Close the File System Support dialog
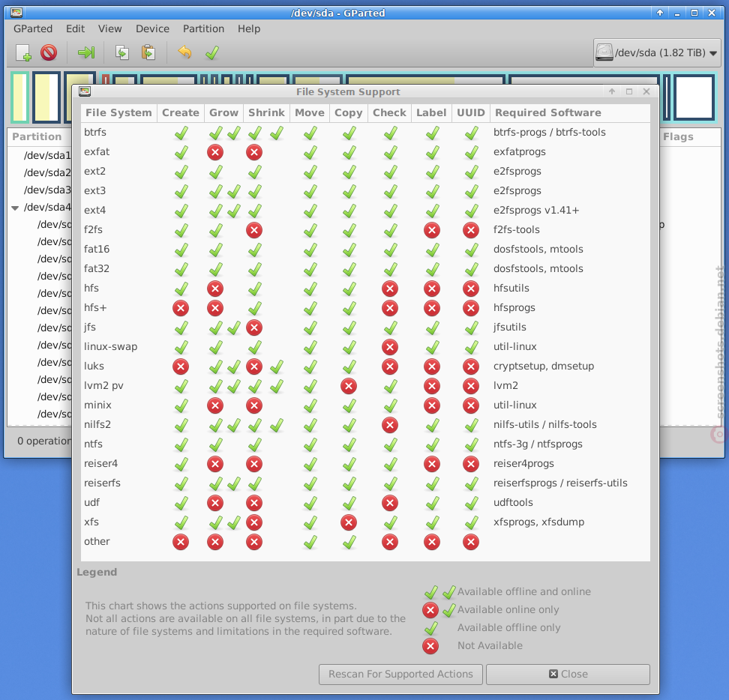This screenshot has width=729, height=700. (568, 674)
